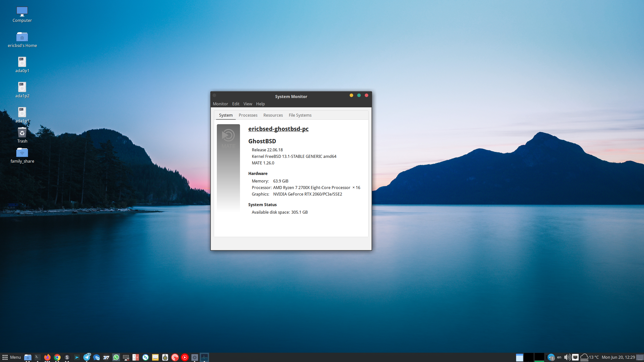Screen dimensions: 644x362
Task: Click the NVIDIA GeForce RTX 2060 graphics value
Action: (x=307, y=194)
